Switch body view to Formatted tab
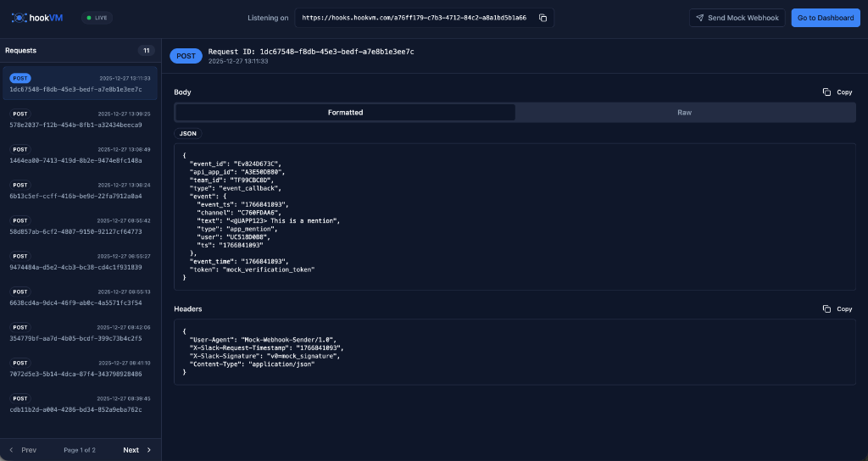The height and width of the screenshot is (461, 868). (345, 113)
